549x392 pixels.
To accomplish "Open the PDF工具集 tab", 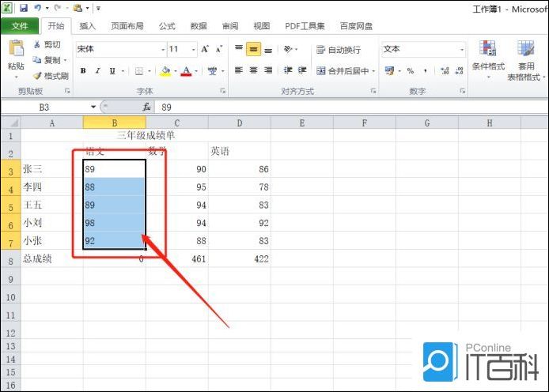I will 305,26.
